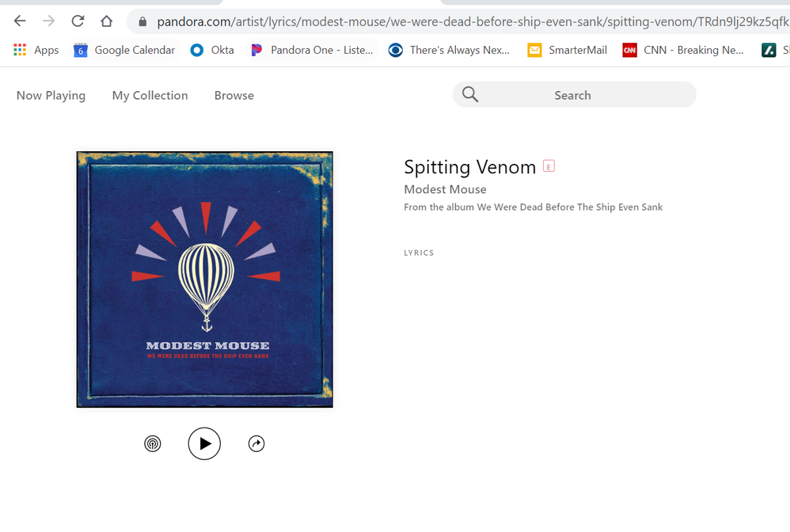
Task: Open My Collection tab
Action: (x=150, y=95)
